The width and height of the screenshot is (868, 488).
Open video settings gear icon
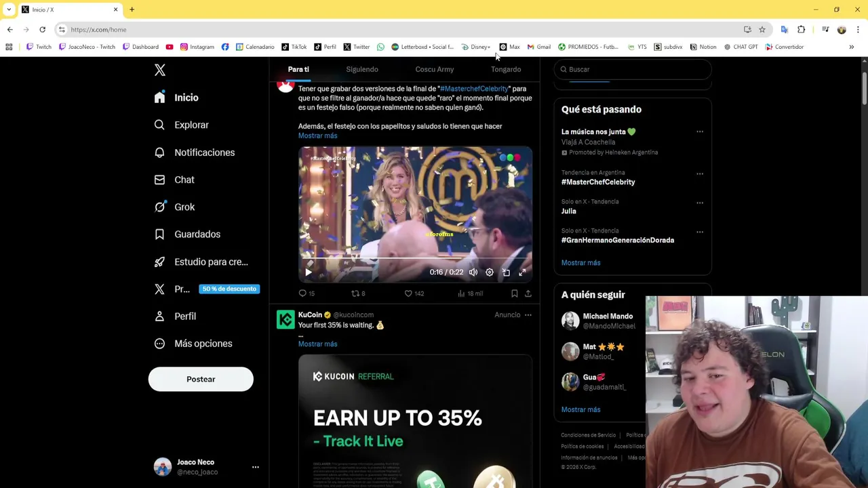point(490,272)
